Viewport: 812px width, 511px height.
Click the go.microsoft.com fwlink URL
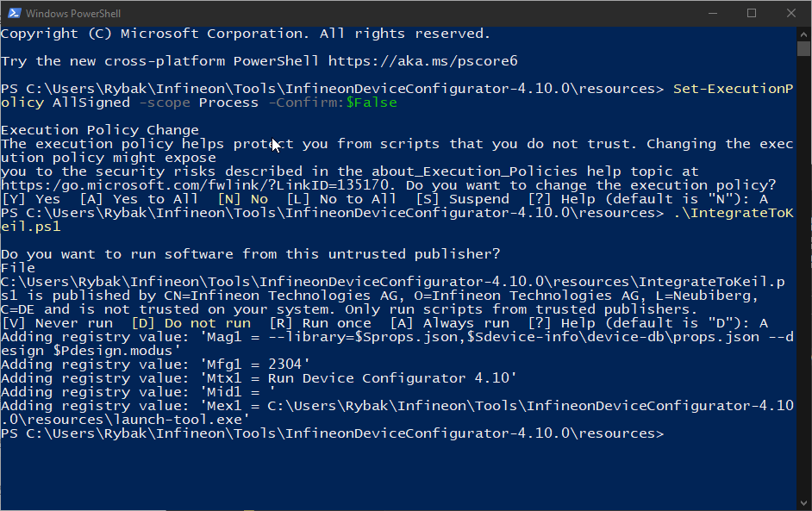click(195, 185)
